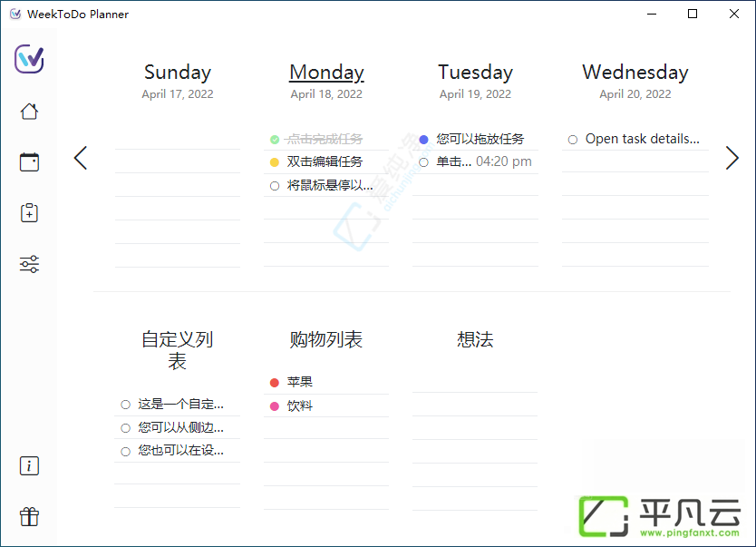756x547 pixels.
Task: Click the gift donate icon
Action: (x=29, y=517)
